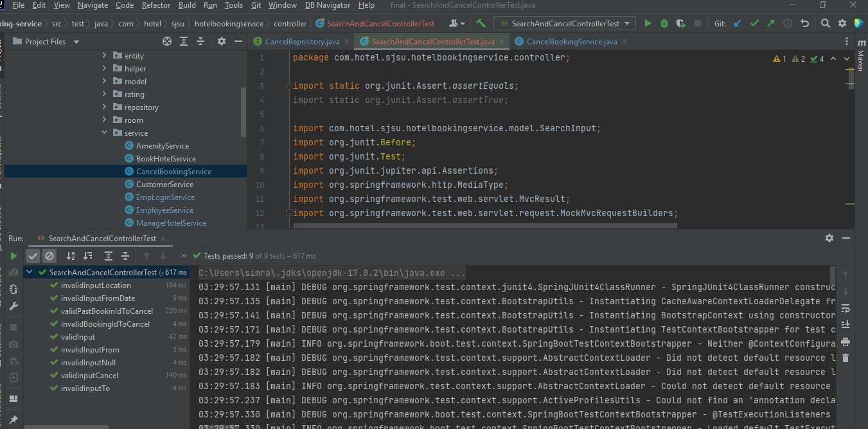868x429 pixels.
Task: Run with Coverage using the shield icon
Action: click(680, 23)
